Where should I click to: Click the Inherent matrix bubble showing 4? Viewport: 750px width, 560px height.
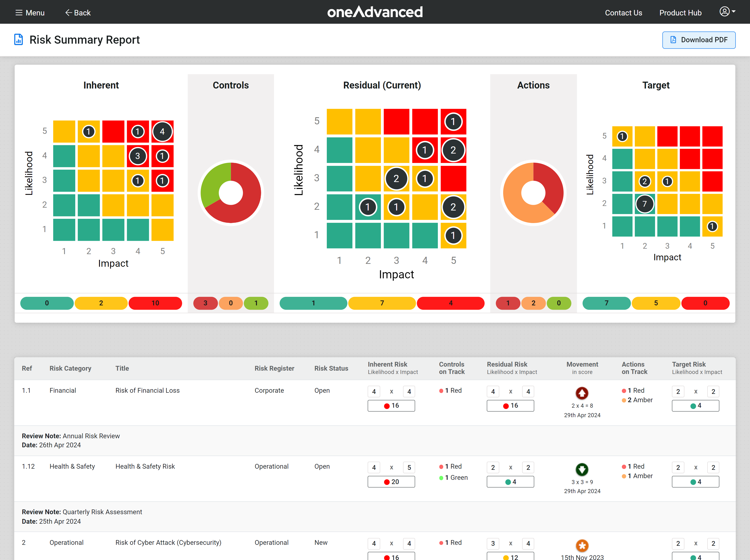click(162, 131)
